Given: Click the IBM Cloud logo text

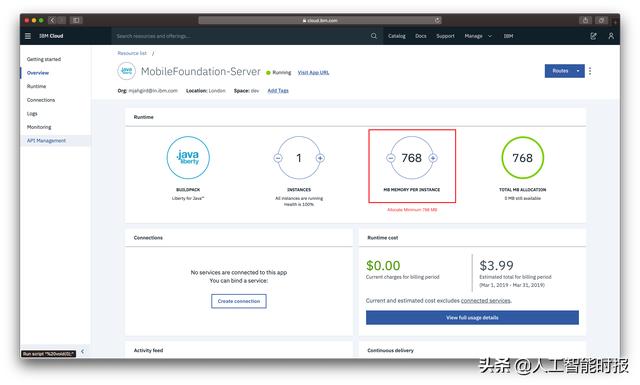Looking at the screenshot, I should pyautogui.click(x=51, y=36).
